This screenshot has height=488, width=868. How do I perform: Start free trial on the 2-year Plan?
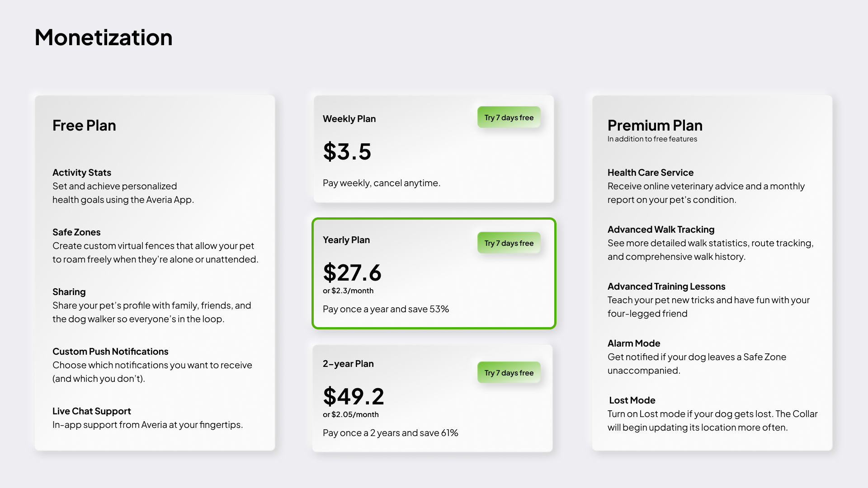click(509, 373)
